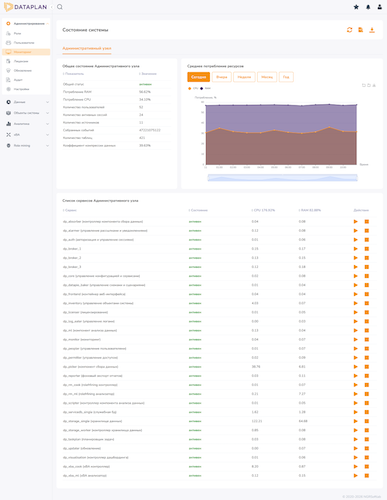Toggle the RAM series in chart legend
Image resolution: width=387 pixels, height=500 pixels.
pyautogui.click(x=205, y=88)
